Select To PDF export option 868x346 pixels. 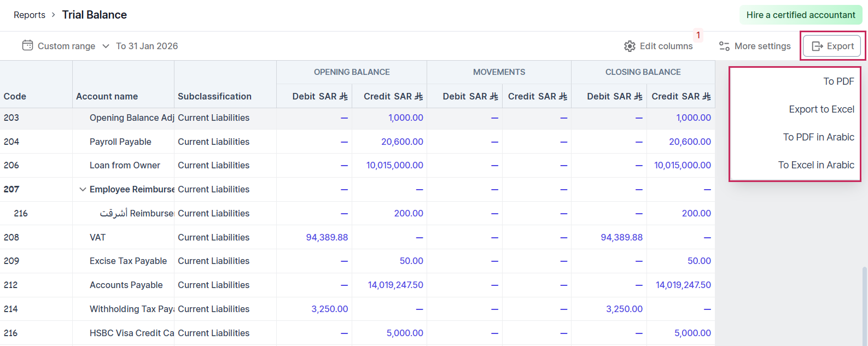[838, 81]
